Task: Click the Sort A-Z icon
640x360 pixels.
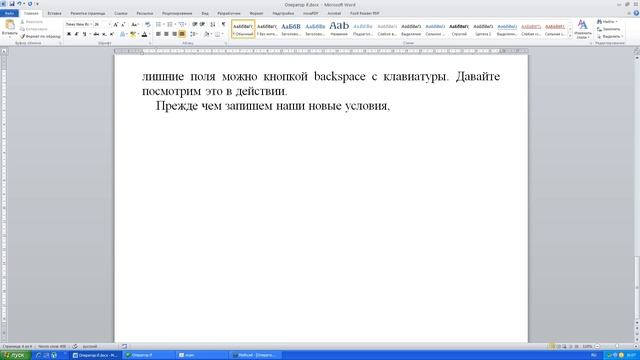Action: pyautogui.click(x=213, y=24)
